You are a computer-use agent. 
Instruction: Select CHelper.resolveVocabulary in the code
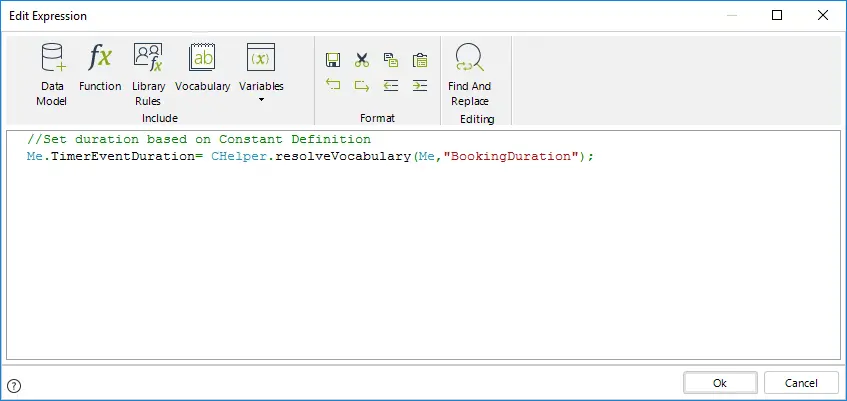click(x=311, y=157)
